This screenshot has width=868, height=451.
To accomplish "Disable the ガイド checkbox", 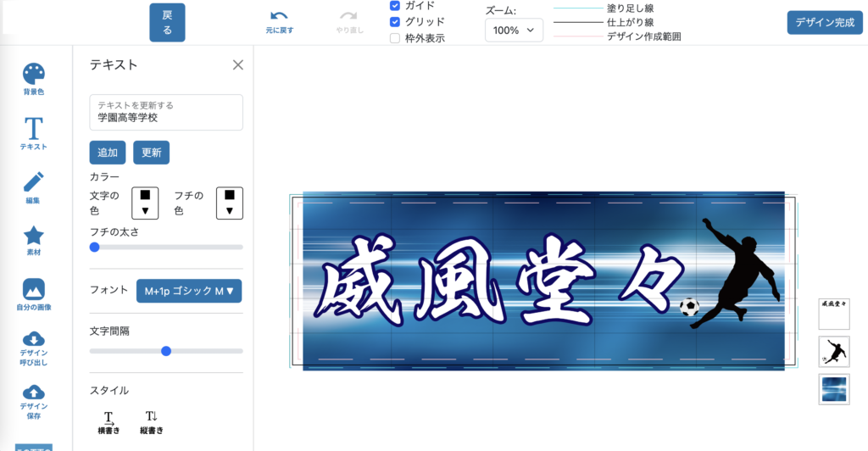I will (395, 6).
